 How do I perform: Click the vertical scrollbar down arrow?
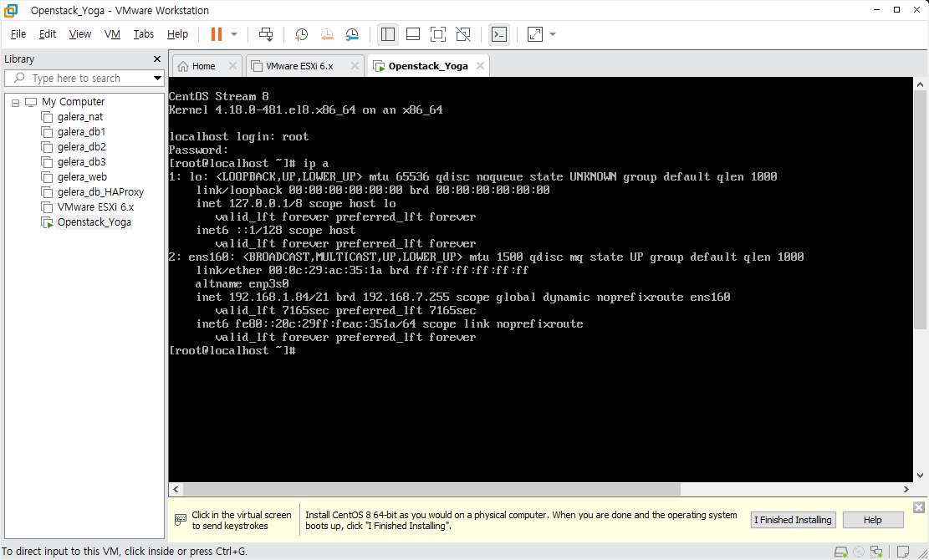tap(920, 476)
